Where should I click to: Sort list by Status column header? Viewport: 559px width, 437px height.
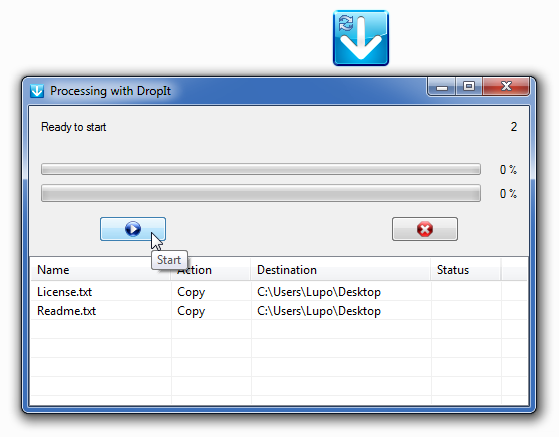point(466,270)
